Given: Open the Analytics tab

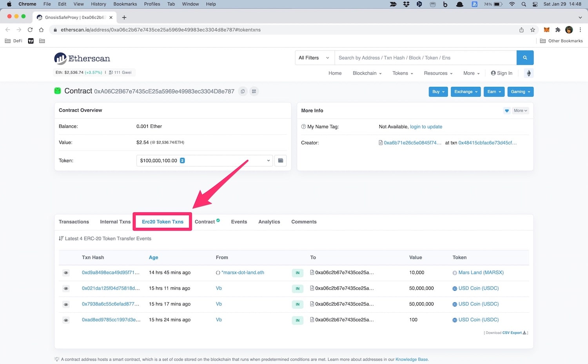Looking at the screenshot, I should (269, 222).
